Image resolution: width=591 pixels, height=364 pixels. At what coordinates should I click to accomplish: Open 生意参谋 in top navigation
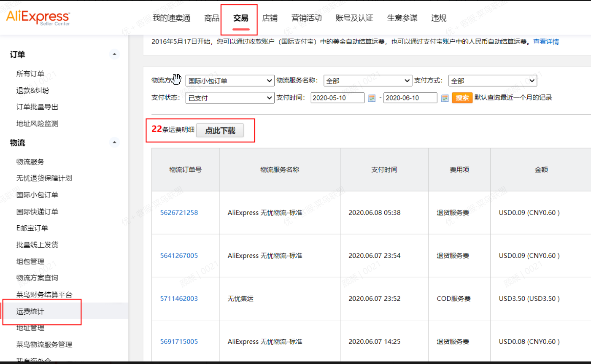402,18
